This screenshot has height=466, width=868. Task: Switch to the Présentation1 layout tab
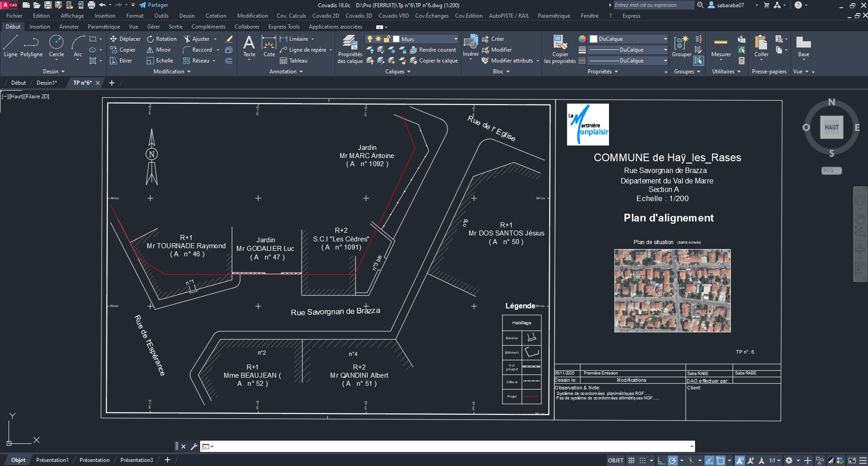click(x=52, y=460)
